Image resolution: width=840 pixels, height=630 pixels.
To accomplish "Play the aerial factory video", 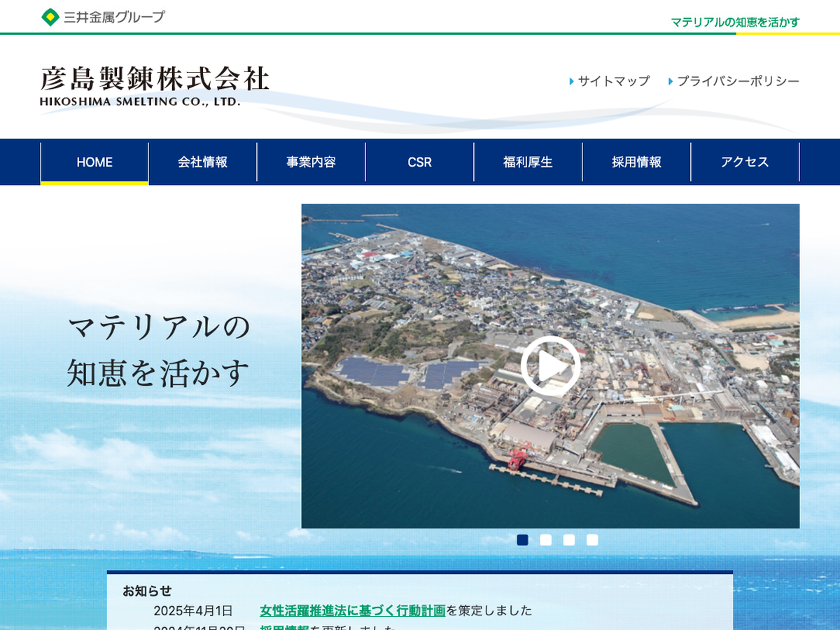I will coord(550,366).
